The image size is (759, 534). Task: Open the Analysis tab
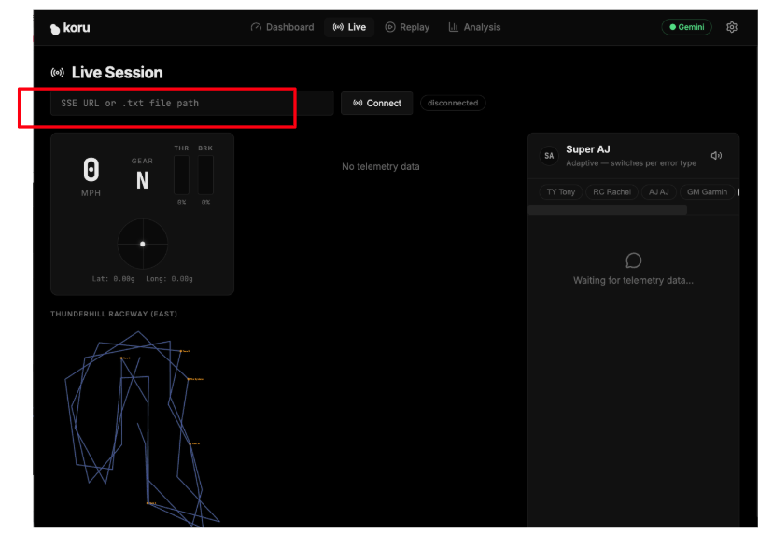tap(474, 27)
